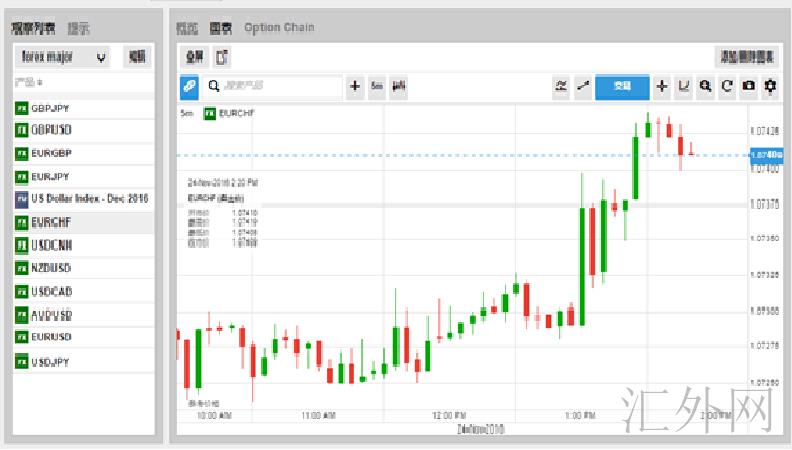Viewport: 792px width, 450px height.
Task: Click the green FX icon beside USDJPY
Action: click(22, 362)
